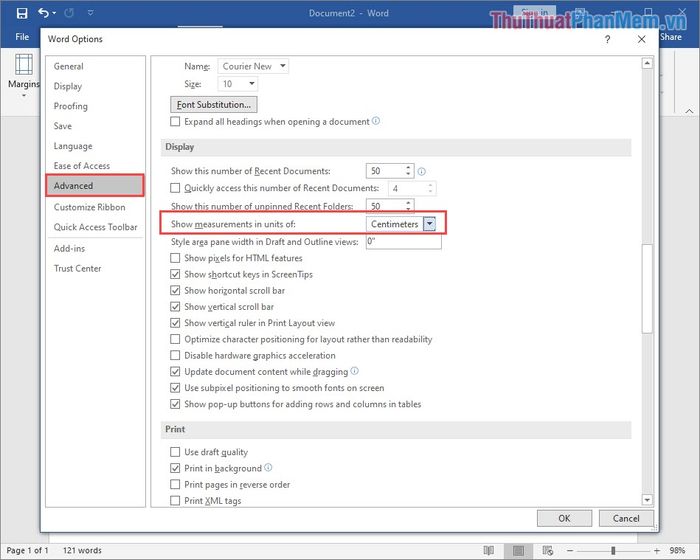The height and width of the screenshot is (560, 700).
Task: Click the Margins icon in the ribbon
Action: click(24, 64)
